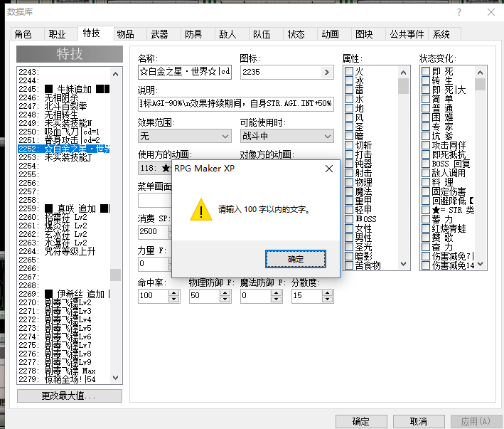Viewport: 504px width, 429px height.
Task: Click the 更改最大值 button
Action: pos(70,396)
